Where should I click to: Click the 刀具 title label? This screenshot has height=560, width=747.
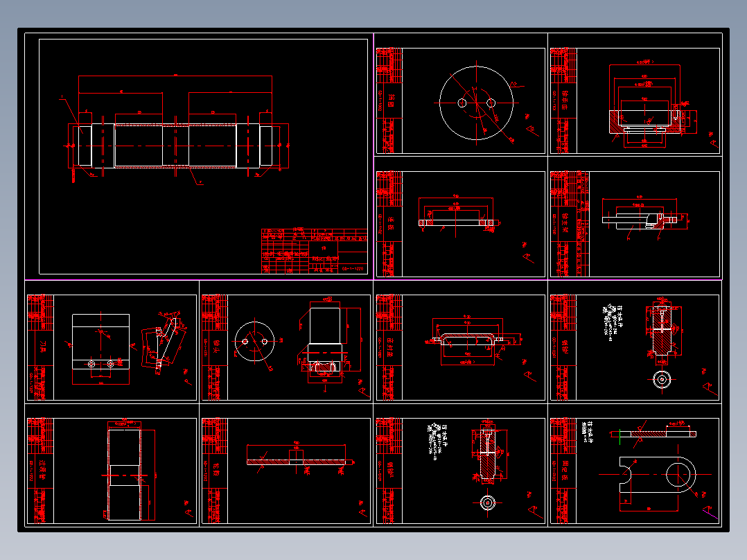tap(42, 347)
